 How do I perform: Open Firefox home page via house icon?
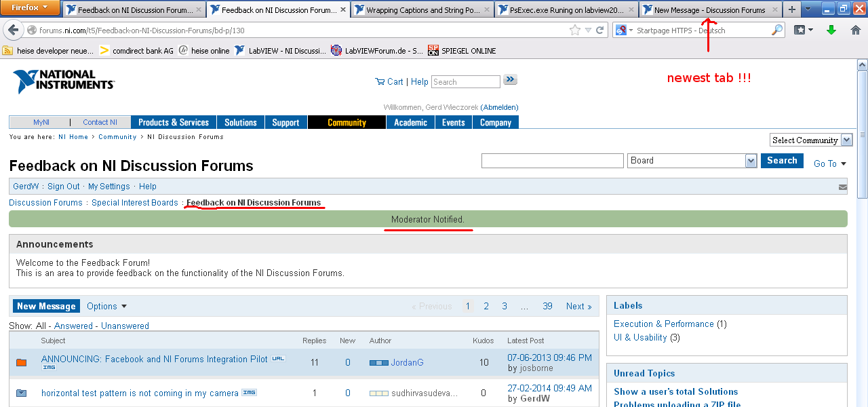856,30
